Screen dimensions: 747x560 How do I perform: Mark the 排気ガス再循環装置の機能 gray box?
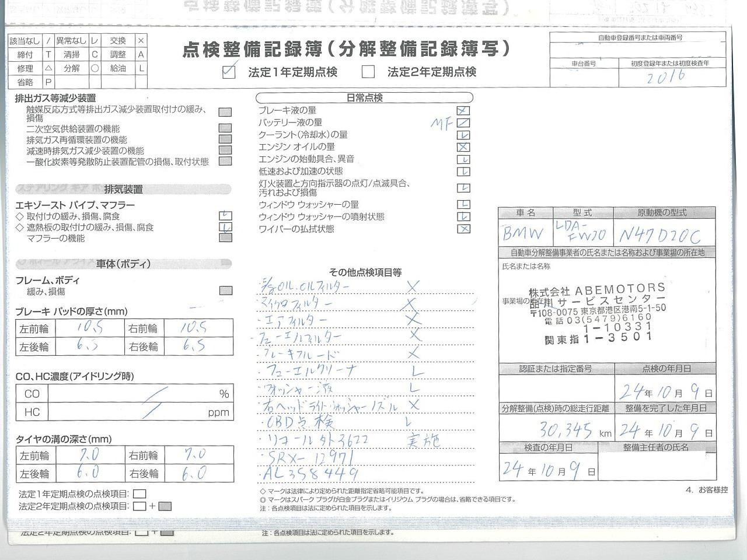click(225, 139)
